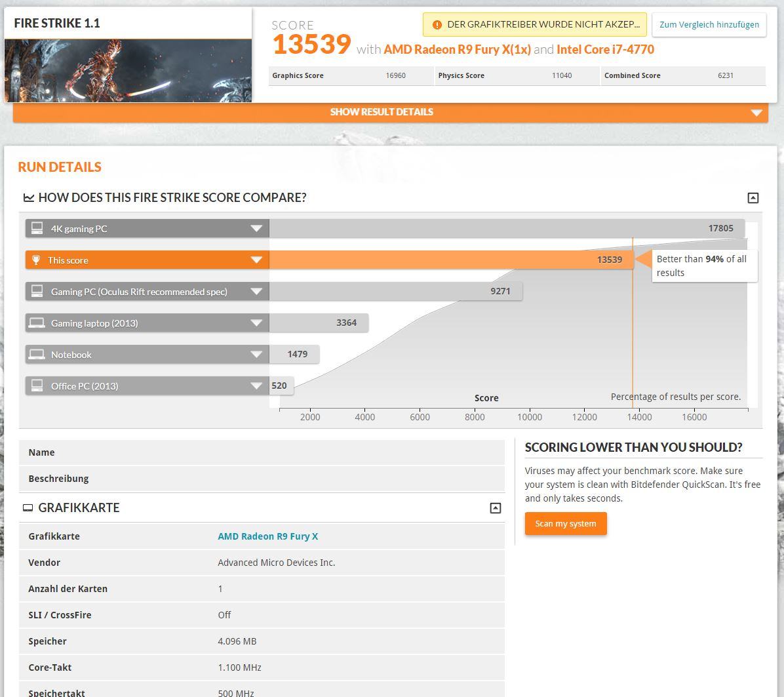Expand the Office PC (2013) dropdown arrow

[x=256, y=386]
